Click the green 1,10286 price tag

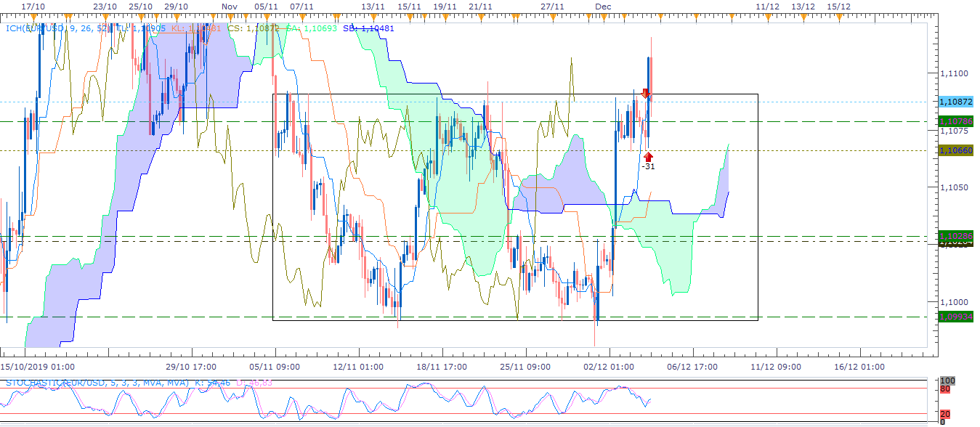click(956, 236)
